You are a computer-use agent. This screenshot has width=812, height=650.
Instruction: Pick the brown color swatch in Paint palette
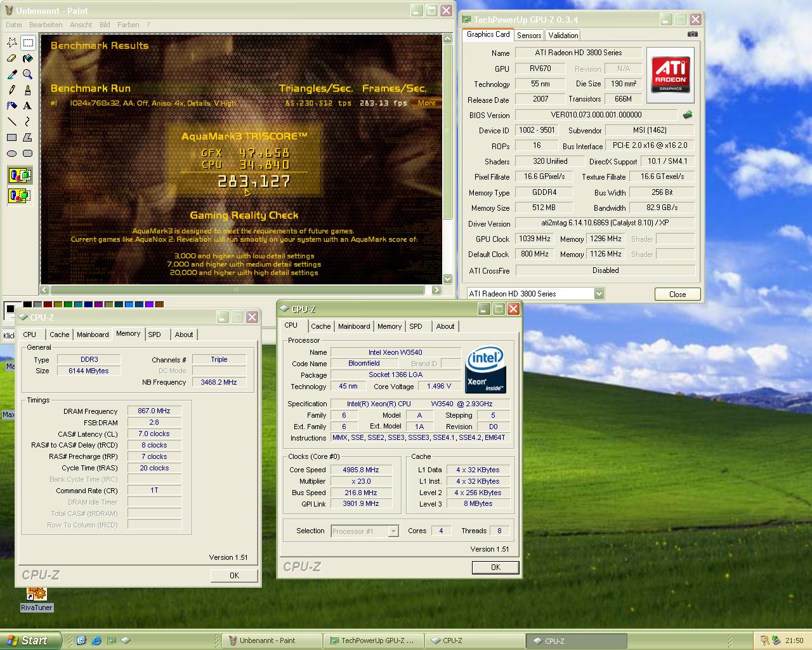tap(159, 305)
